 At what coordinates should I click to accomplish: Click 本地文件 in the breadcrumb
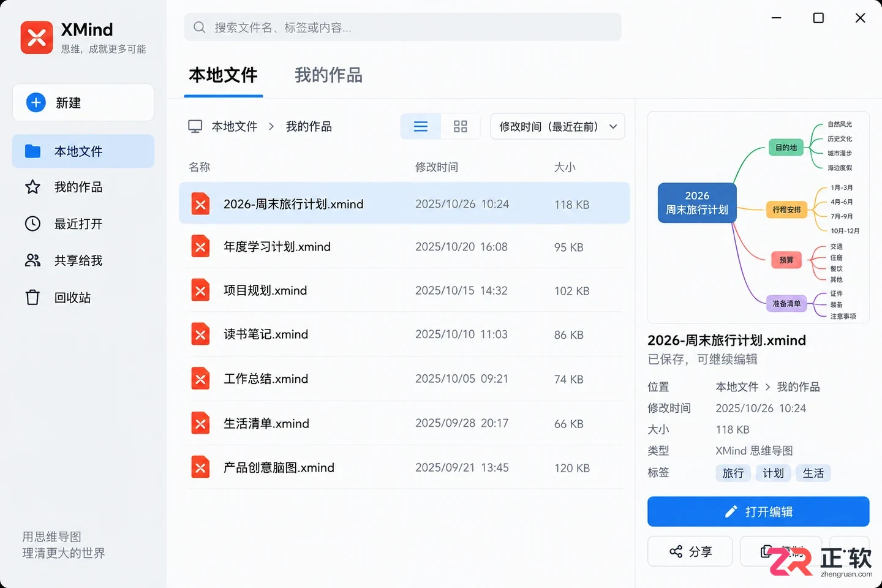(234, 126)
